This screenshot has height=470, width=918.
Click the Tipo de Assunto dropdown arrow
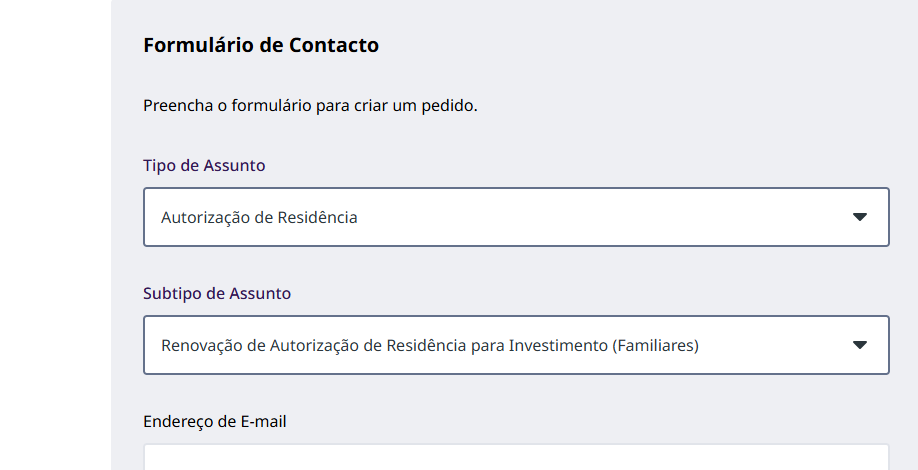(x=859, y=217)
